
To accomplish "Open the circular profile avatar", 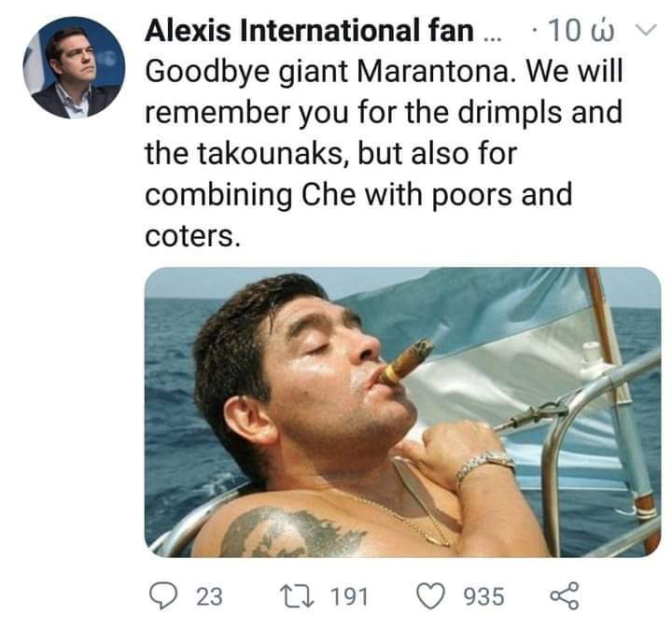I will [x=74, y=67].
